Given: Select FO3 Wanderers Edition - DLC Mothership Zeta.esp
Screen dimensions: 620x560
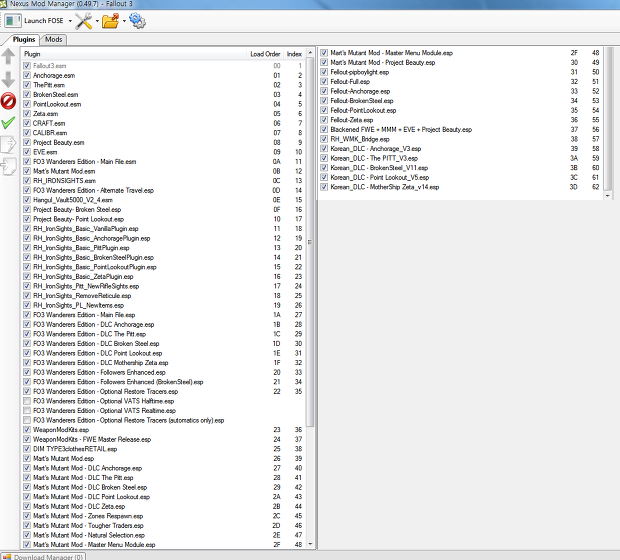Looking at the screenshot, I should click(163, 363).
